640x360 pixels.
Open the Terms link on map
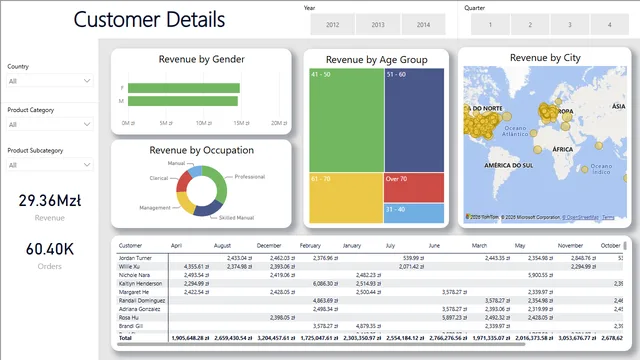pyautogui.click(x=608, y=217)
